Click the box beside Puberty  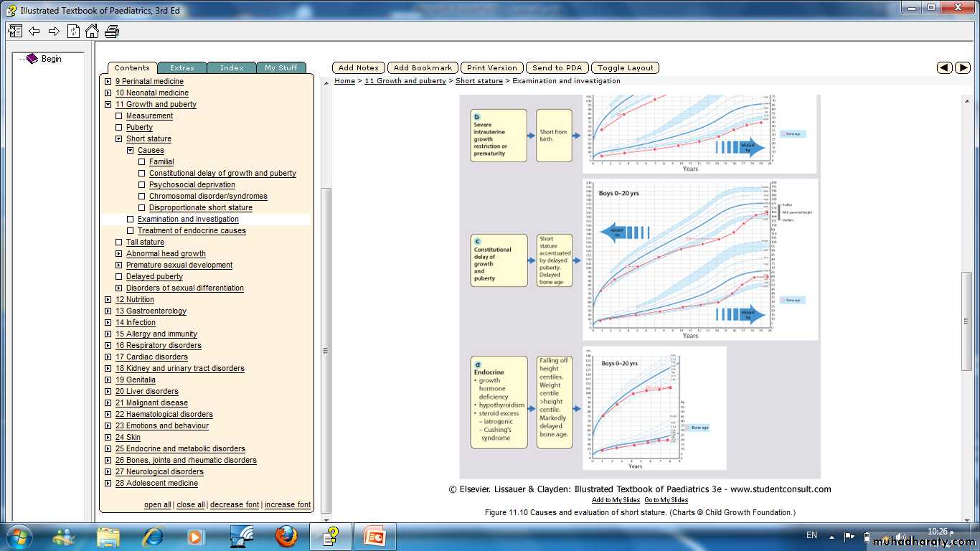tap(119, 128)
